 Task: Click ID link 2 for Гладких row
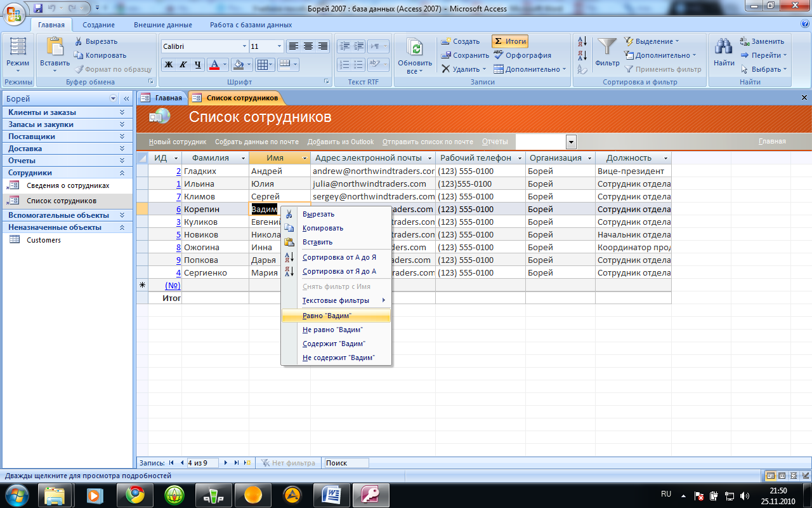point(178,171)
